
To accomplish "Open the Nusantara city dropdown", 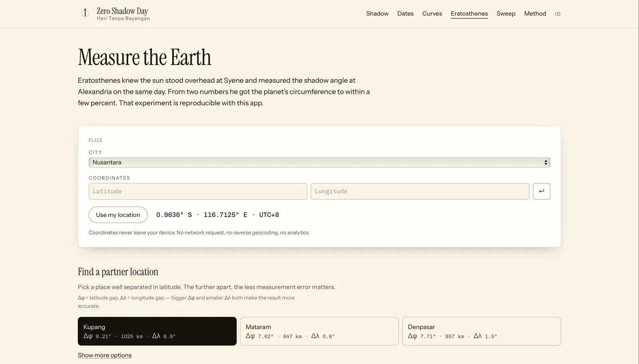I will [x=319, y=162].
